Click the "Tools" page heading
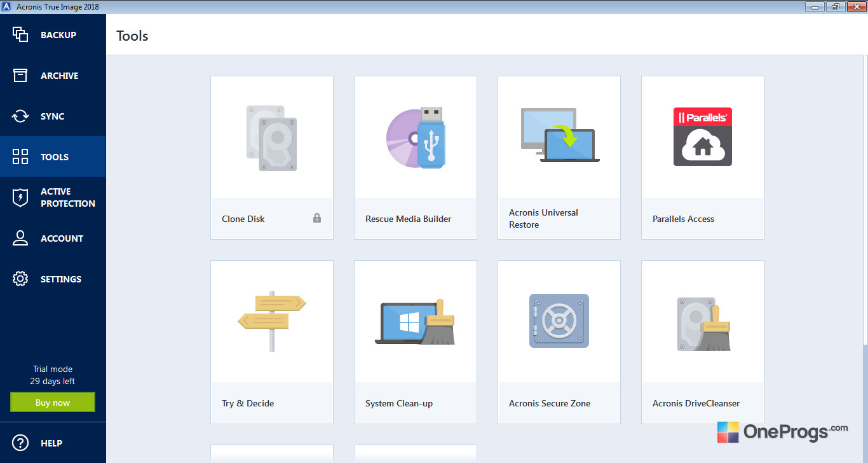The image size is (868, 463). (132, 36)
